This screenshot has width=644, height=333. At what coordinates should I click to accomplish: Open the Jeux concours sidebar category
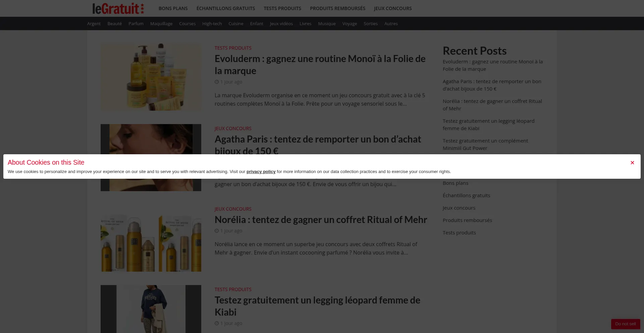click(459, 208)
